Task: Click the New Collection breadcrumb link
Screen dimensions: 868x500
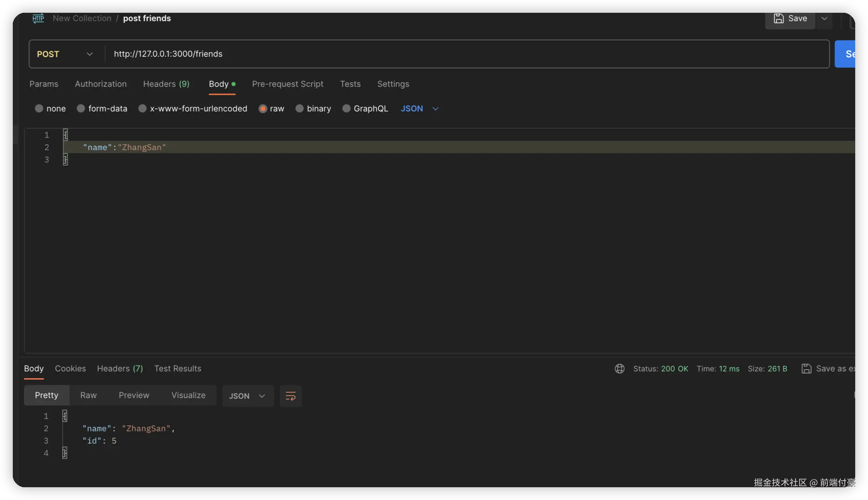Action: tap(82, 18)
